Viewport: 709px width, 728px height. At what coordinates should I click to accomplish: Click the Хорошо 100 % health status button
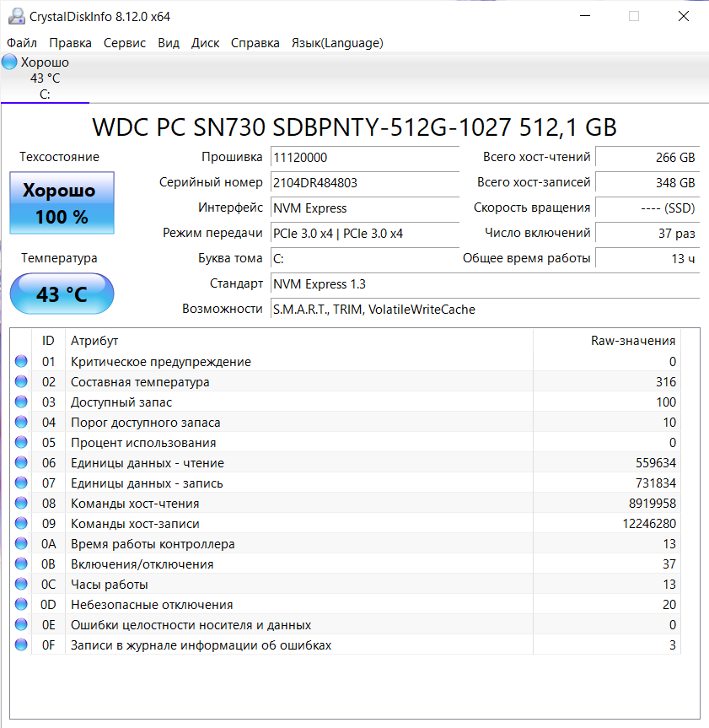(x=62, y=203)
